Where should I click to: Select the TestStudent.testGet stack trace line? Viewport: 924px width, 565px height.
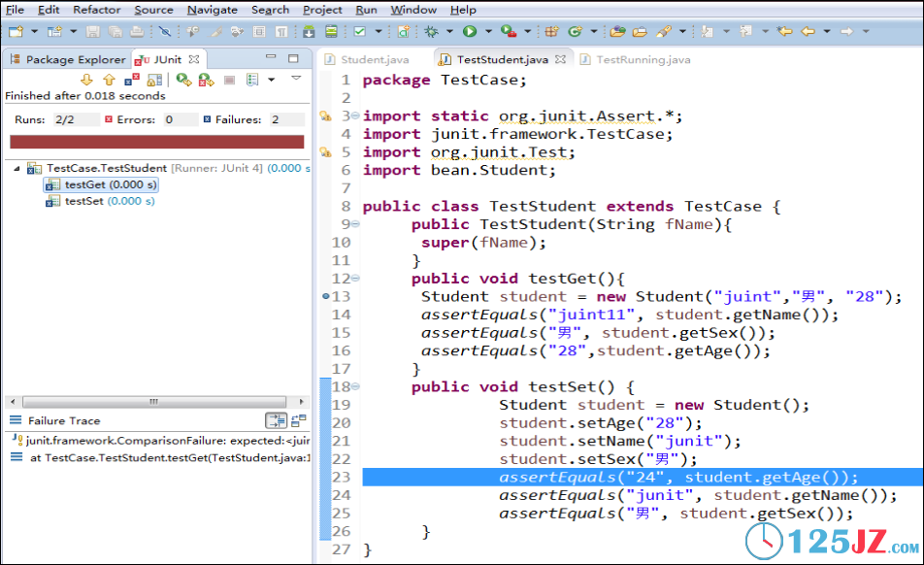(160, 458)
